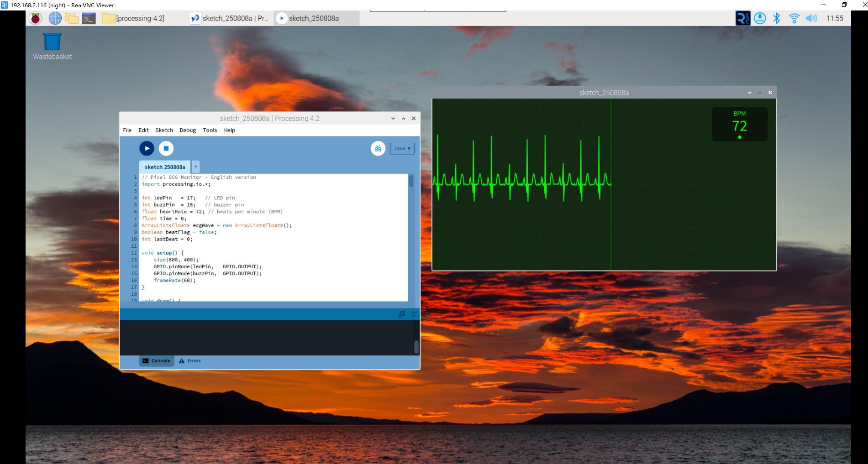Click the ArrayList<Float> ecgWave line
868x464 pixels.
[x=216, y=225]
